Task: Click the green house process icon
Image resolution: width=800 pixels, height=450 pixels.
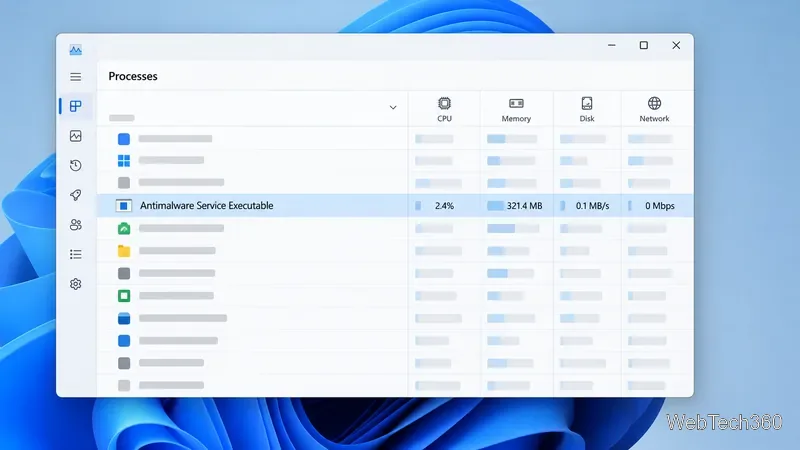Action: pyautogui.click(x=123, y=228)
